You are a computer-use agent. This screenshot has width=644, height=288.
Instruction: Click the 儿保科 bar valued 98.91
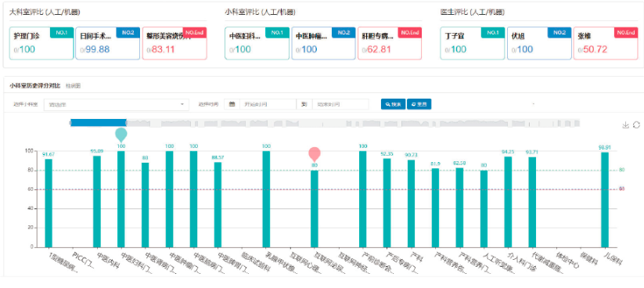point(605,200)
